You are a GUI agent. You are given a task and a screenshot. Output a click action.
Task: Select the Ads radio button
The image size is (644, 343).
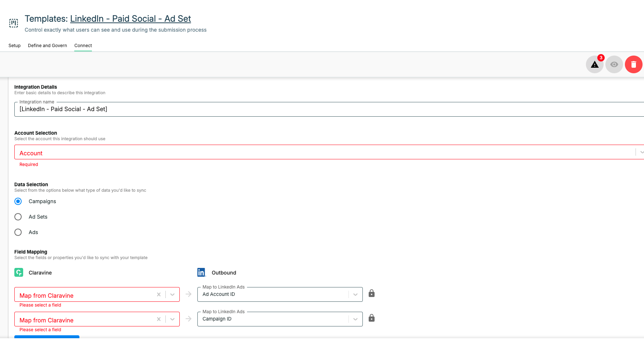coord(18,232)
